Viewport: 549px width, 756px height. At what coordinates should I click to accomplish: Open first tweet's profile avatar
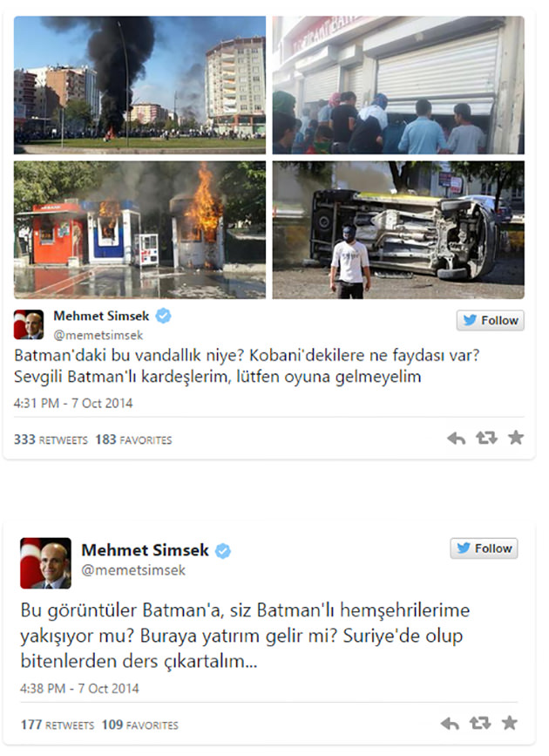click(29, 324)
